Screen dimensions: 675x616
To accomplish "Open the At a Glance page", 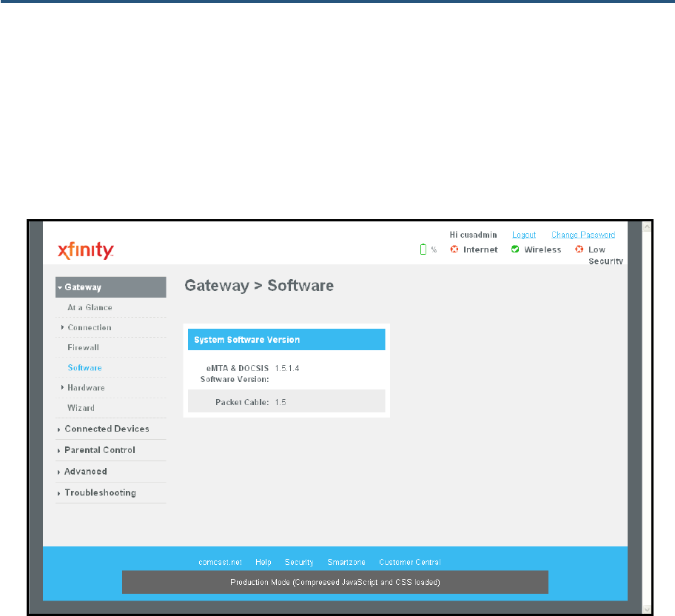I will (x=90, y=307).
